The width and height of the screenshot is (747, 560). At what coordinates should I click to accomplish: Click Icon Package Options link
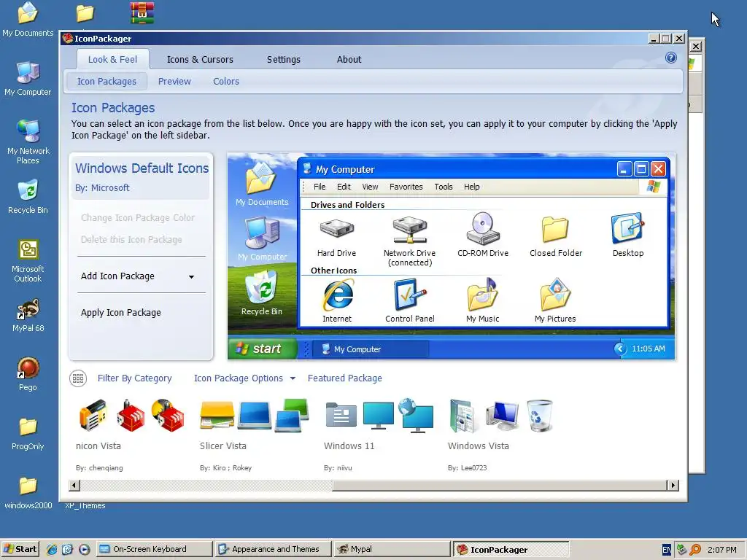(x=239, y=378)
